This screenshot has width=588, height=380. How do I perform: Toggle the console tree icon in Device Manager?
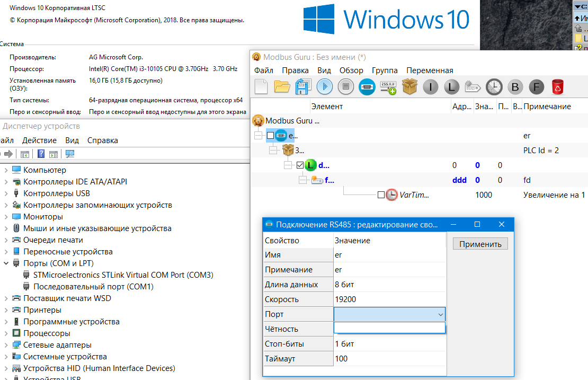[x=25, y=154]
